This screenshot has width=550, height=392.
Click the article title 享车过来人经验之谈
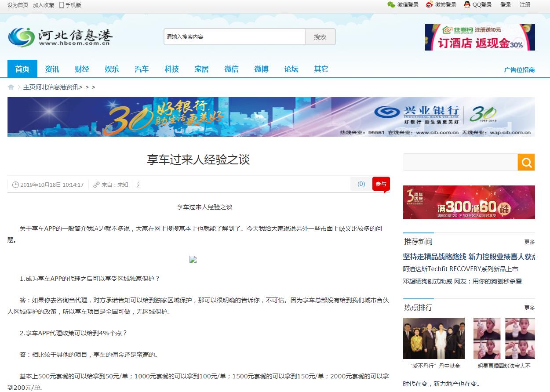coord(198,160)
